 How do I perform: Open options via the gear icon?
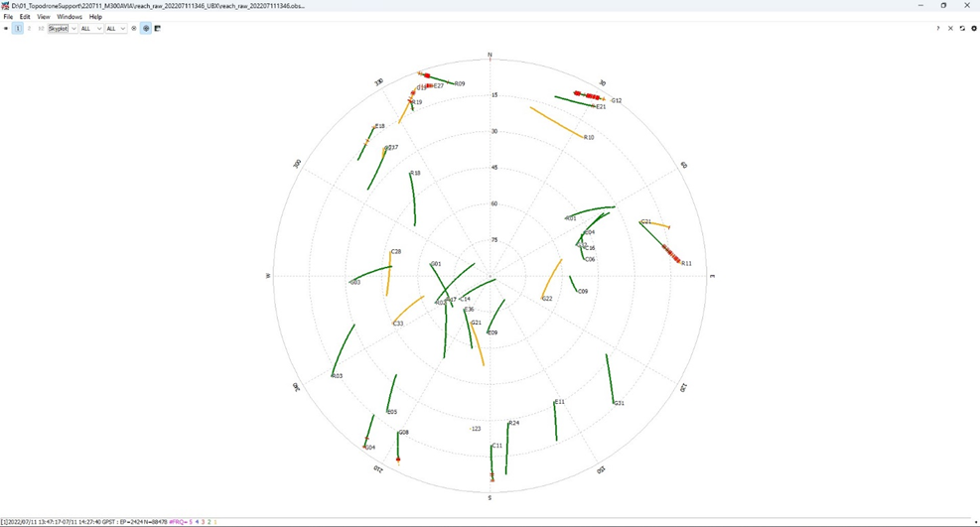[x=974, y=29]
